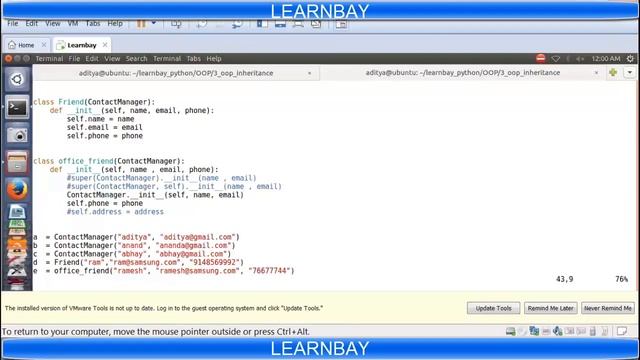Click the network adapter status bar icon

click(534, 331)
